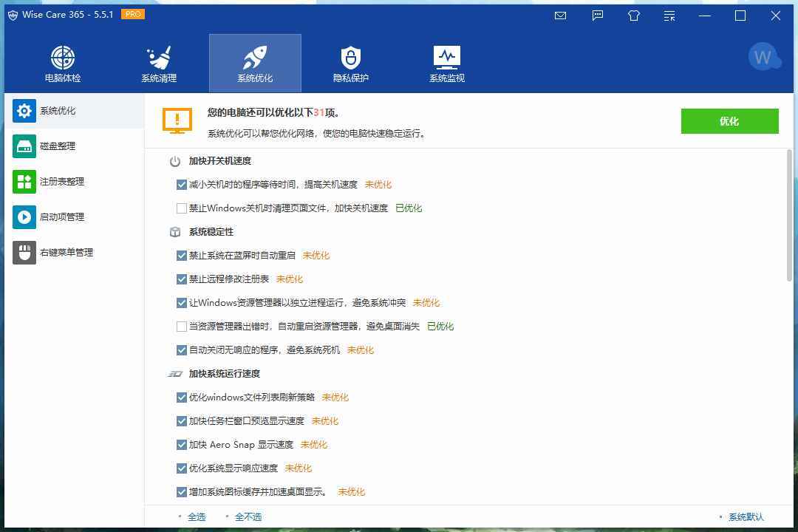Click the PRO badge in the titlebar
798x532 pixels.
point(132,14)
